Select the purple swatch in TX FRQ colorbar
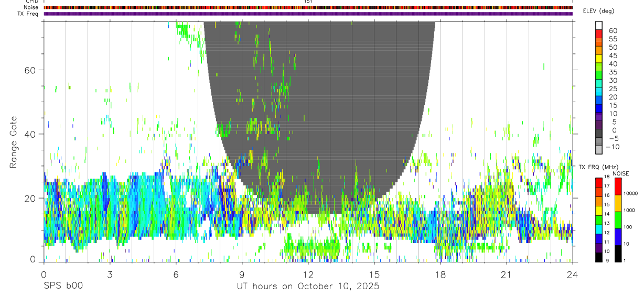The height and width of the screenshot is (297, 644). [x=598, y=248]
